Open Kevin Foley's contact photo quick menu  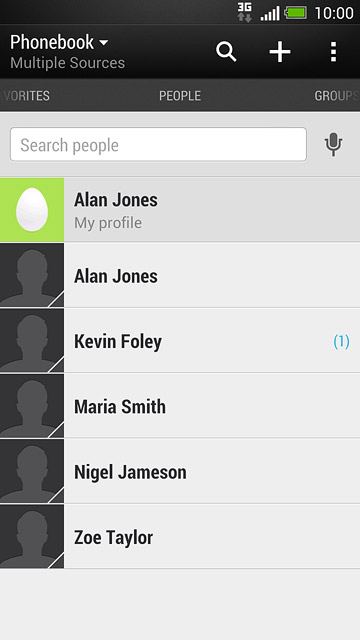tap(32, 340)
